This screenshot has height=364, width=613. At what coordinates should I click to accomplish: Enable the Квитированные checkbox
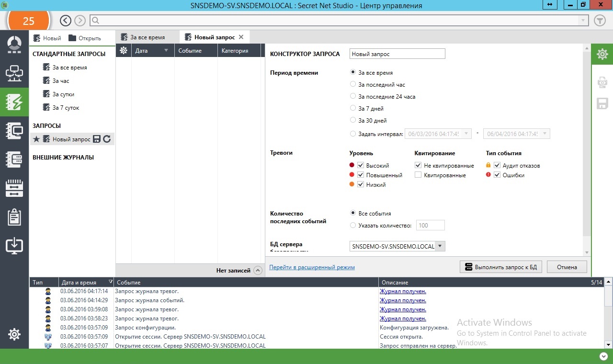click(418, 175)
